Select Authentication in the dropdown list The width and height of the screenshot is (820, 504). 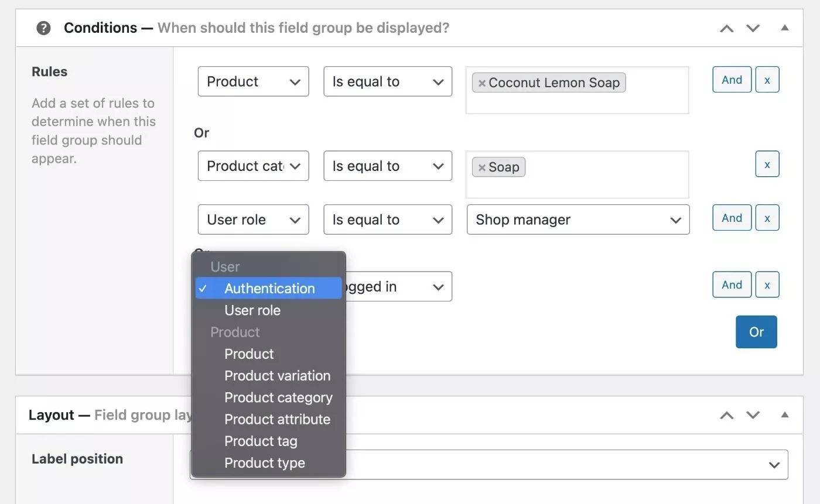point(269,288)
